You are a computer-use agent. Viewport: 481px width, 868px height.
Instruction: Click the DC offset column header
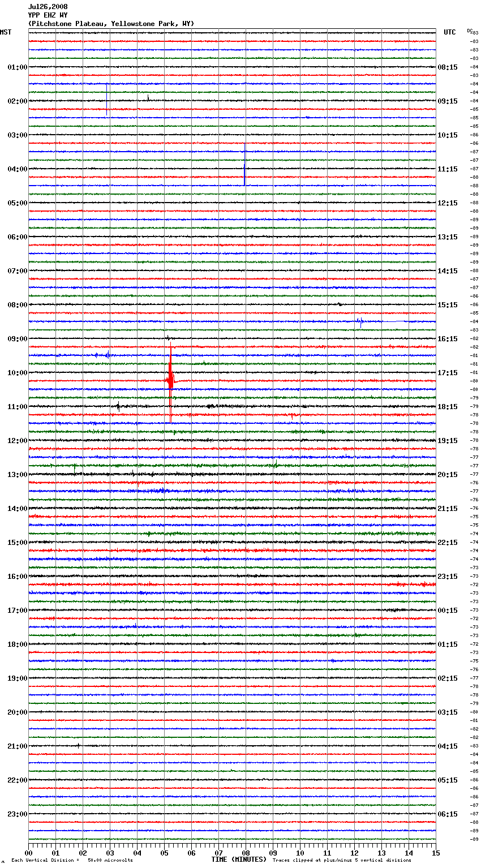(x=470, y=31)
